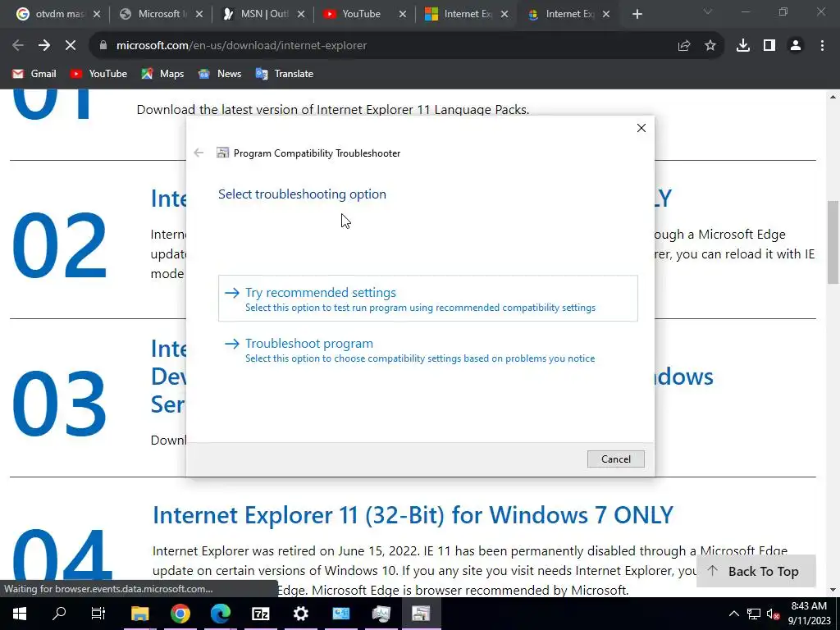This screenshot has height=630, width=840.
Task: Open the Chrome three-dot menu
Action: point(822,46)
